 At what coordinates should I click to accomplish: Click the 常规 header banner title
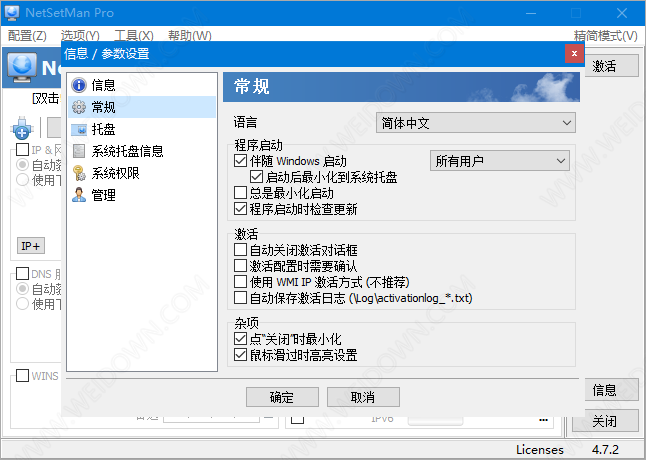coord(251,87)
